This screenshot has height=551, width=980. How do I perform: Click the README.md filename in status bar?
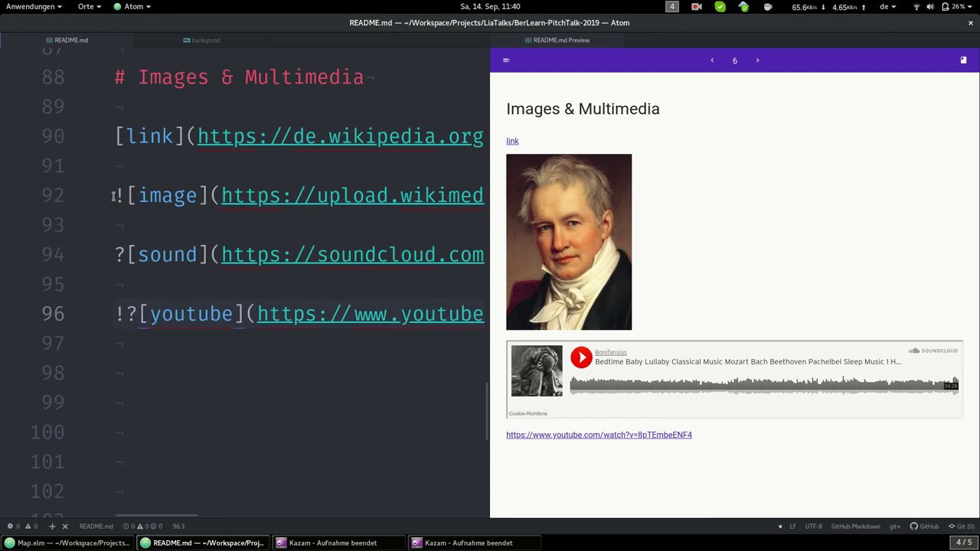click(96, 527)
